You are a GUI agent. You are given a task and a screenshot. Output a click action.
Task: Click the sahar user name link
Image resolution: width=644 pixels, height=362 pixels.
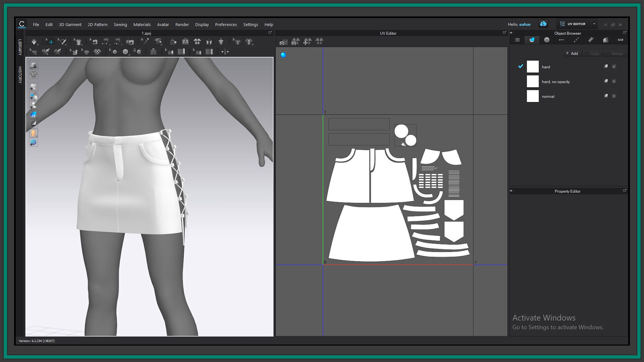525,24
